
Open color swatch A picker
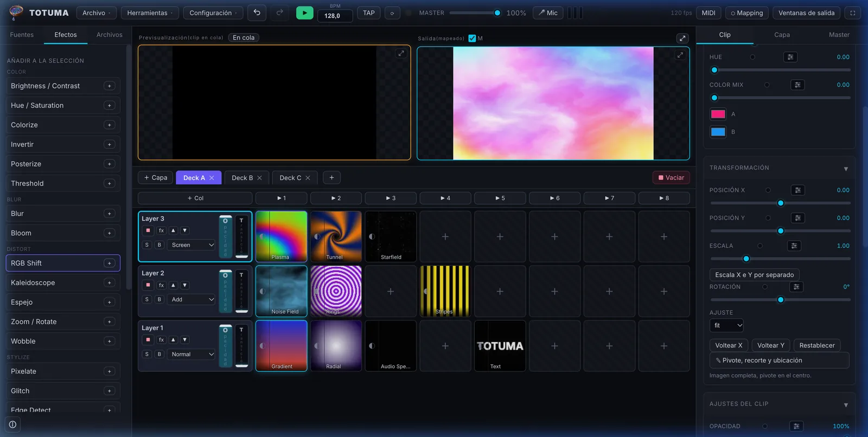click(x=718, y=114)
